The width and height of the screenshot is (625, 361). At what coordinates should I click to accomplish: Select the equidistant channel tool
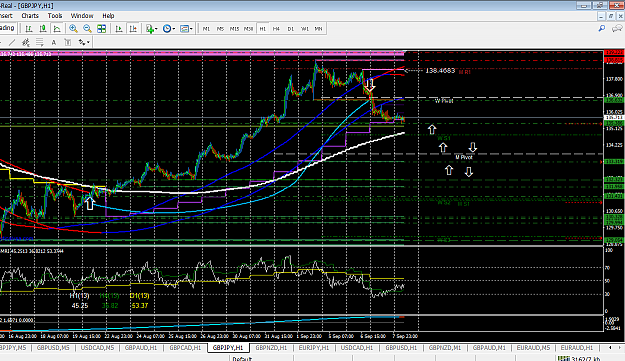pos(26,42)
